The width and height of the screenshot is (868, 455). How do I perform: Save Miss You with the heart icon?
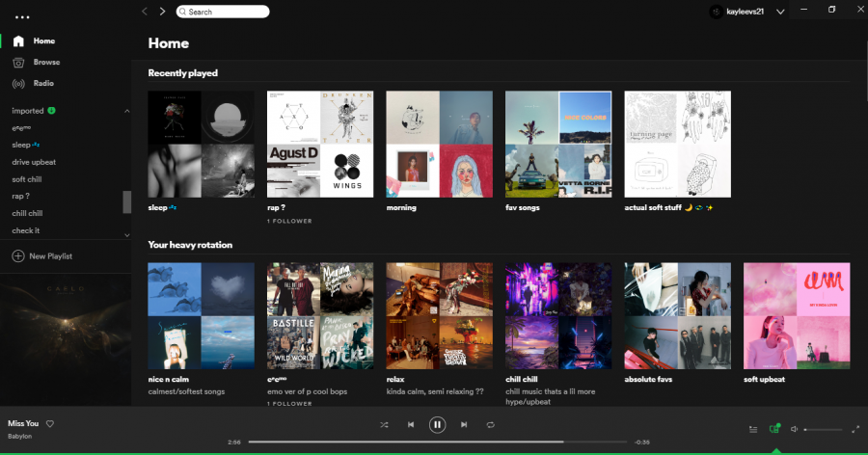pyautogui.click(x=50, y=423)
